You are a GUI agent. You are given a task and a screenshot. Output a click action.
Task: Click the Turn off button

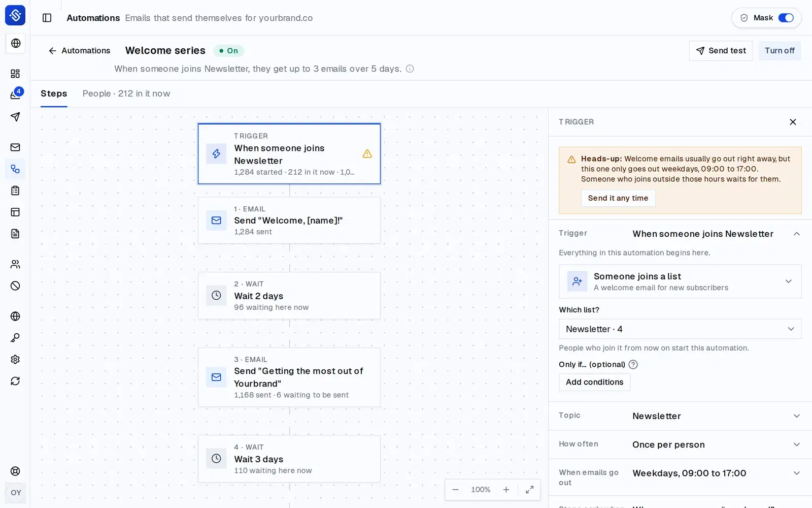[x=780, y=51]
